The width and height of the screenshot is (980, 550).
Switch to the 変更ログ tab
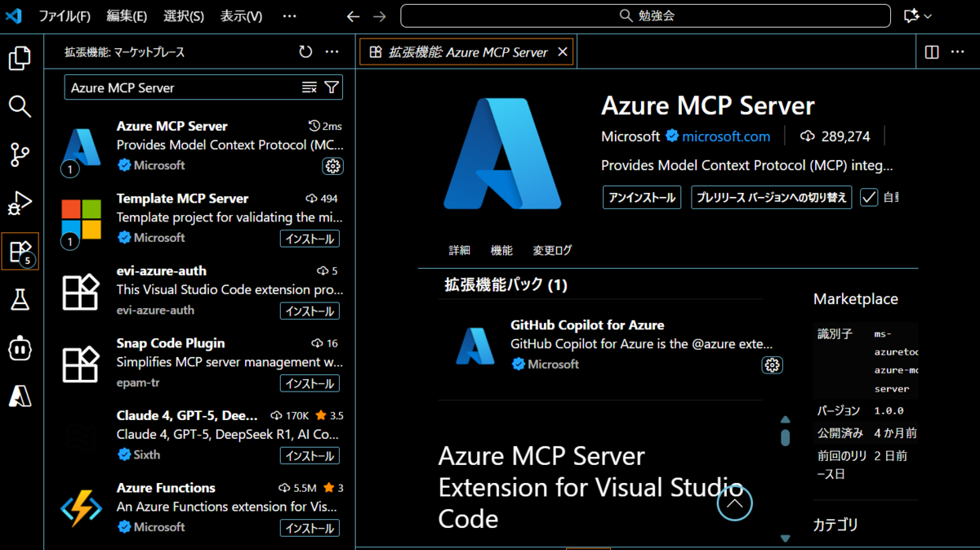[552, 251]
